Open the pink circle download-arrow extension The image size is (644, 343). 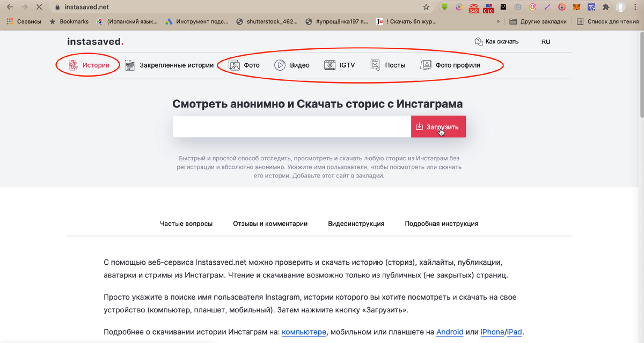click(561, 8)
